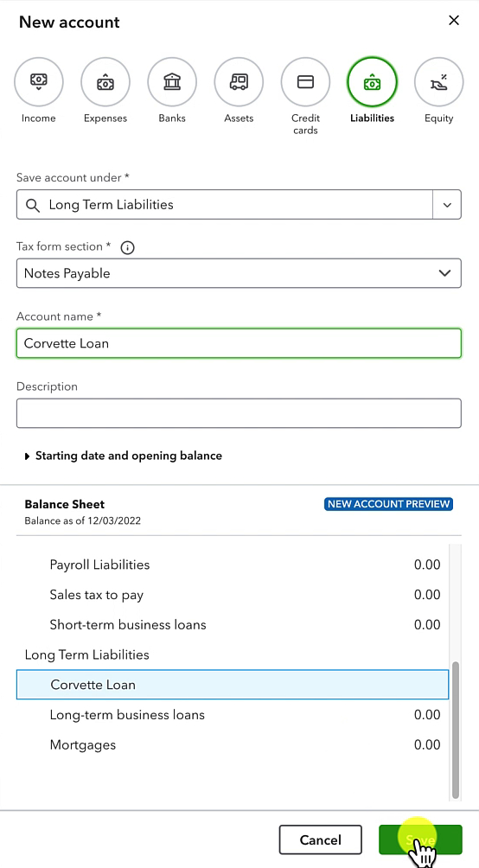Click the search magnifier in Save account under
Screen dimensions: 479x868
pyautogui.click(x=33, y=205)
